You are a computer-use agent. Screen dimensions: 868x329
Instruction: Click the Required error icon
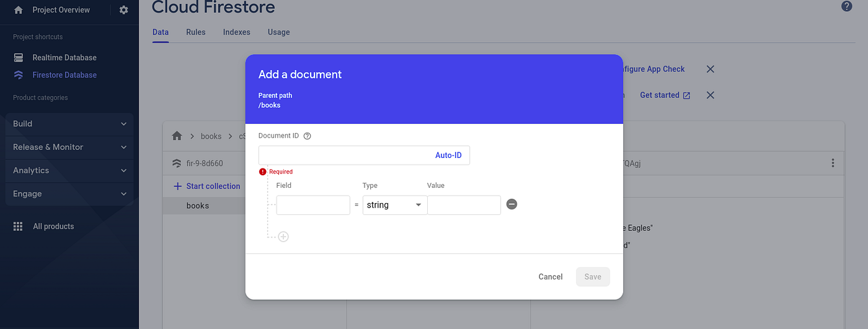[263, 172]
